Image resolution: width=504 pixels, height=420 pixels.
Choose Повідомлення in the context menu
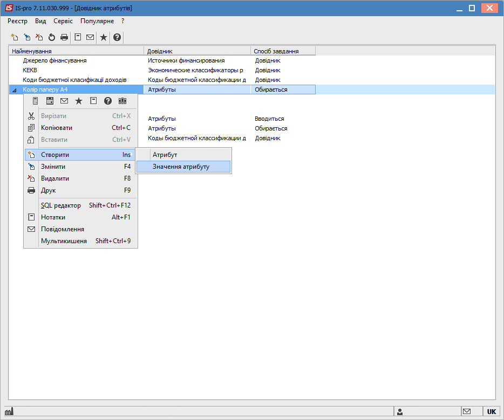click(x=81, y=229)
